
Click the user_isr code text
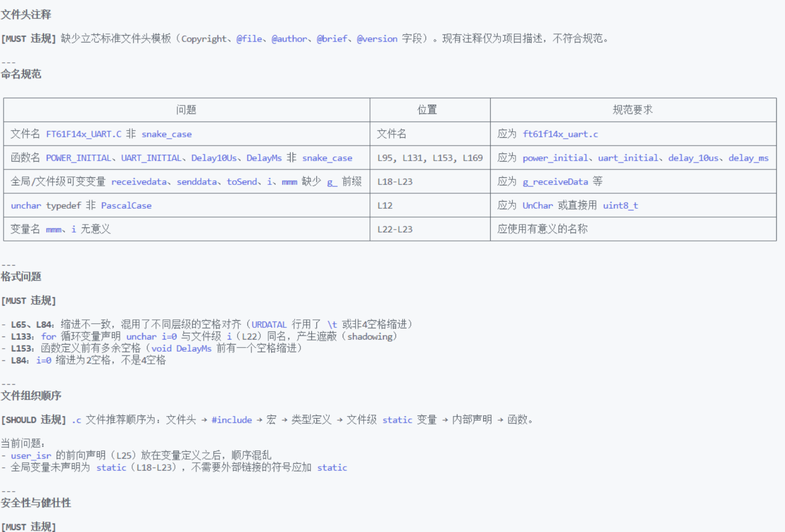(x=31, y=455)
